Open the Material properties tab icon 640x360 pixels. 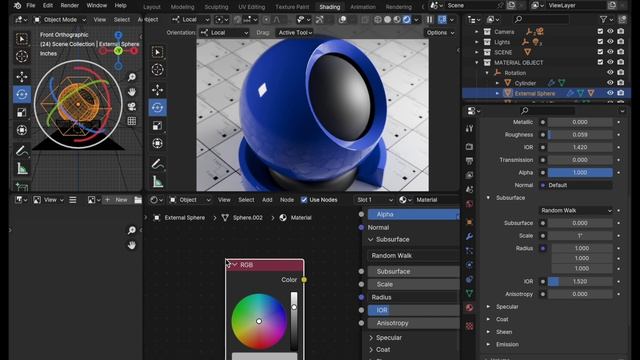[x=469, y=308]
